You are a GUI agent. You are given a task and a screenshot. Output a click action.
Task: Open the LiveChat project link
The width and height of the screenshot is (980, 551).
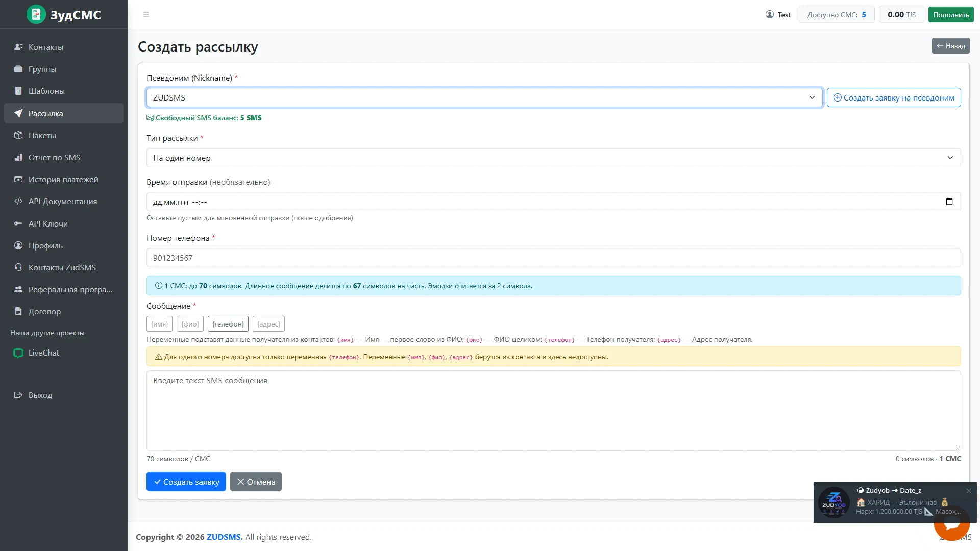pos(64,353)
